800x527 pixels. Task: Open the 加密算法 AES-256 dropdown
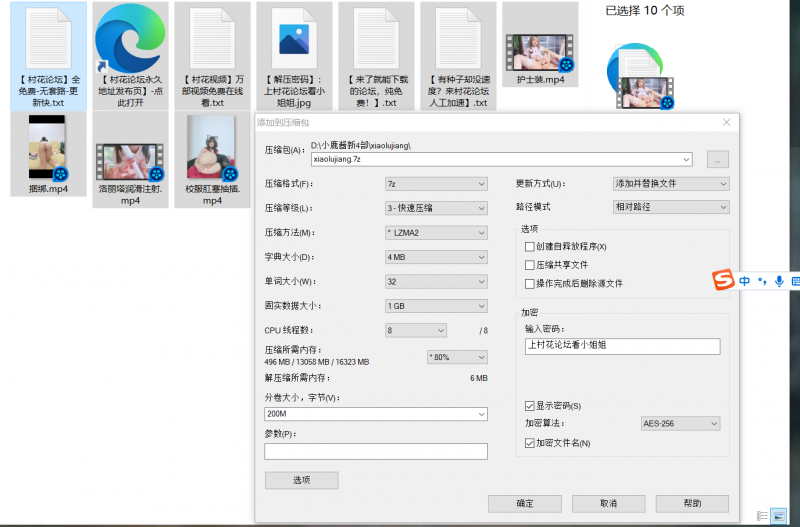679,424
